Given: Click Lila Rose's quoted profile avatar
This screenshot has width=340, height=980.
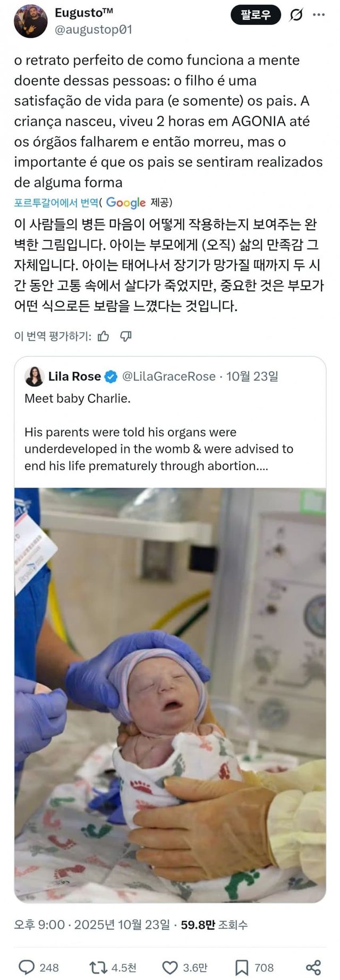Looking at the screenshot, I should tap(34, 376).
